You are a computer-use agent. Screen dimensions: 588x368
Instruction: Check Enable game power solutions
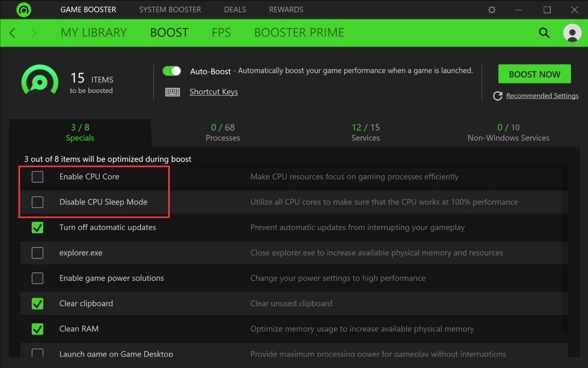(37, 278)
